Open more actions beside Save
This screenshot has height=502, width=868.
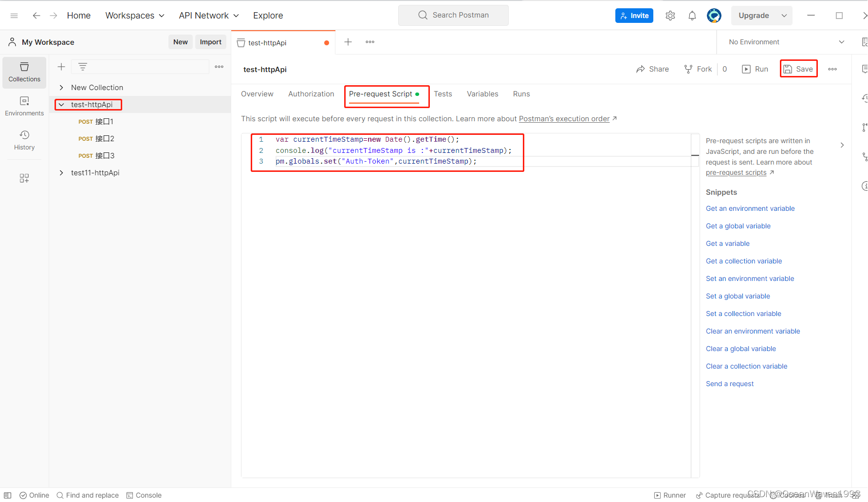point(832,69)
